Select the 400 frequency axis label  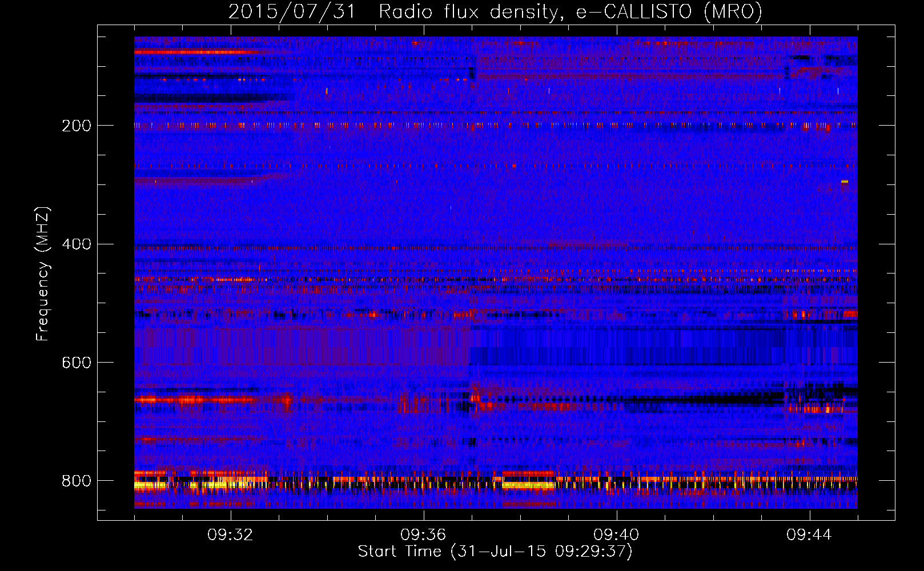click(x=76, y=244)
